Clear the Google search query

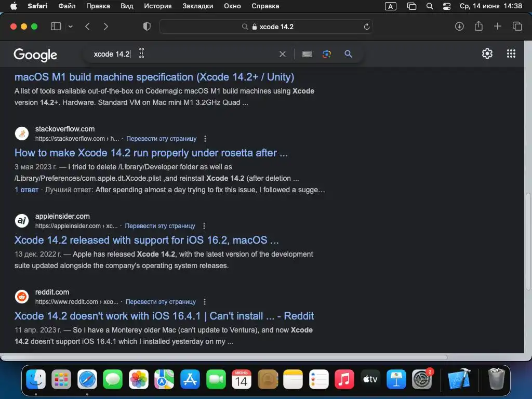click(282, 54)
